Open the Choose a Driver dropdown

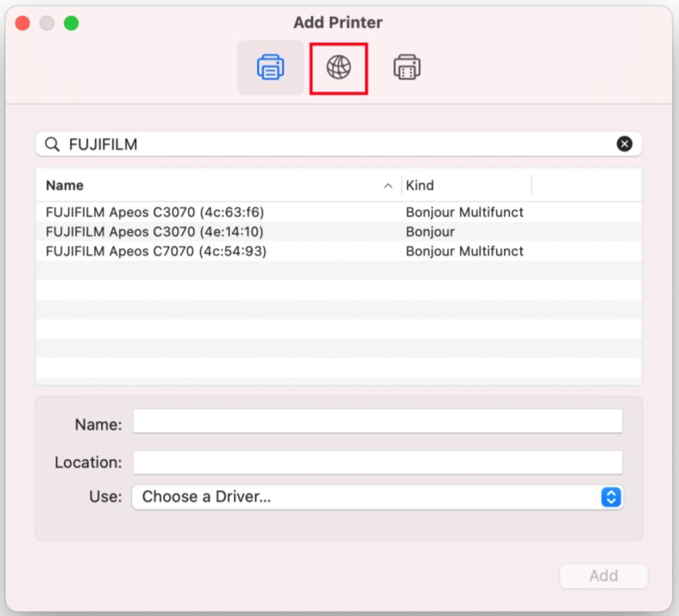377,497
